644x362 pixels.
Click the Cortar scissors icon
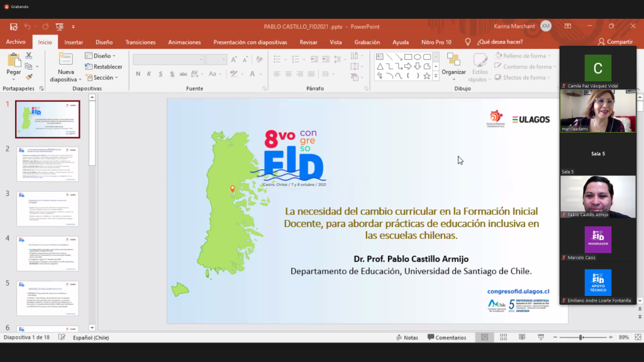click(28, 56)
